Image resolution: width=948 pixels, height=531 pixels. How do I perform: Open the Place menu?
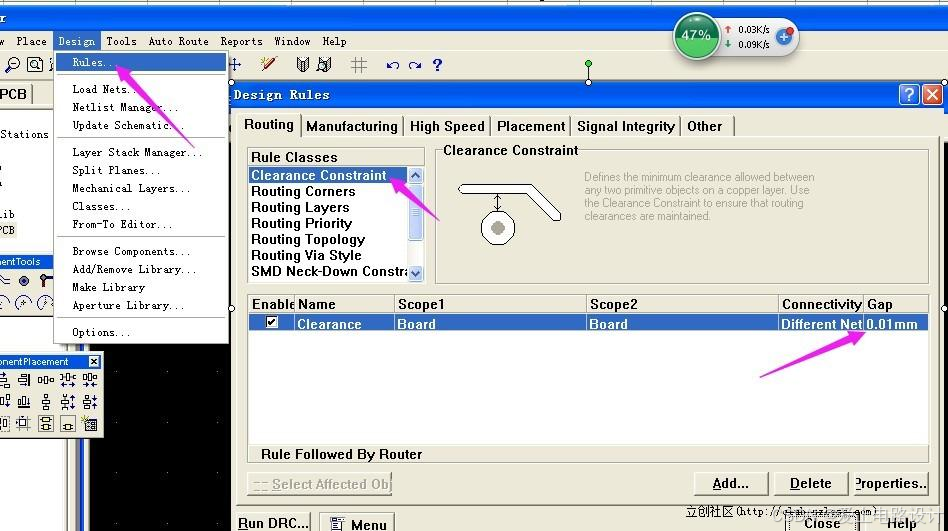click(x=31, y=41)
